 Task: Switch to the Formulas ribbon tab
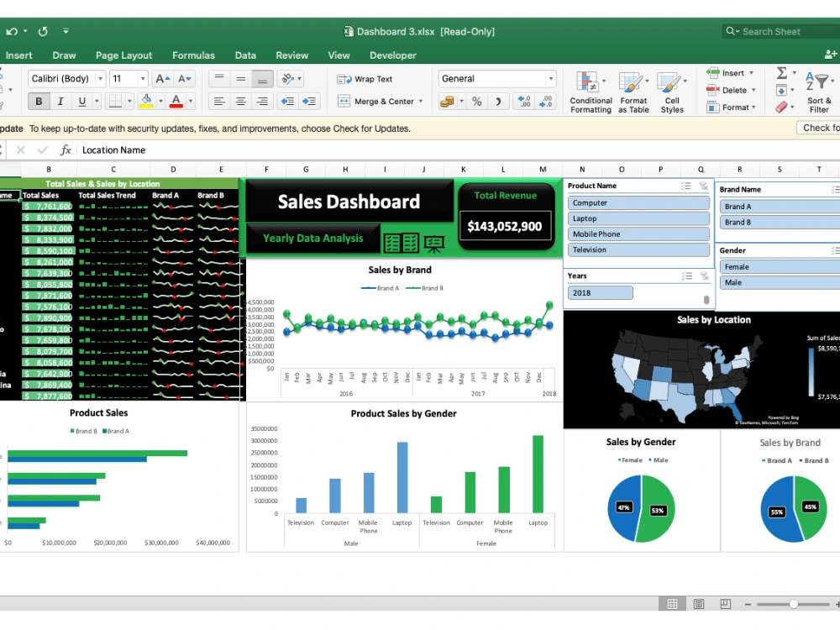tap(193, 55)
